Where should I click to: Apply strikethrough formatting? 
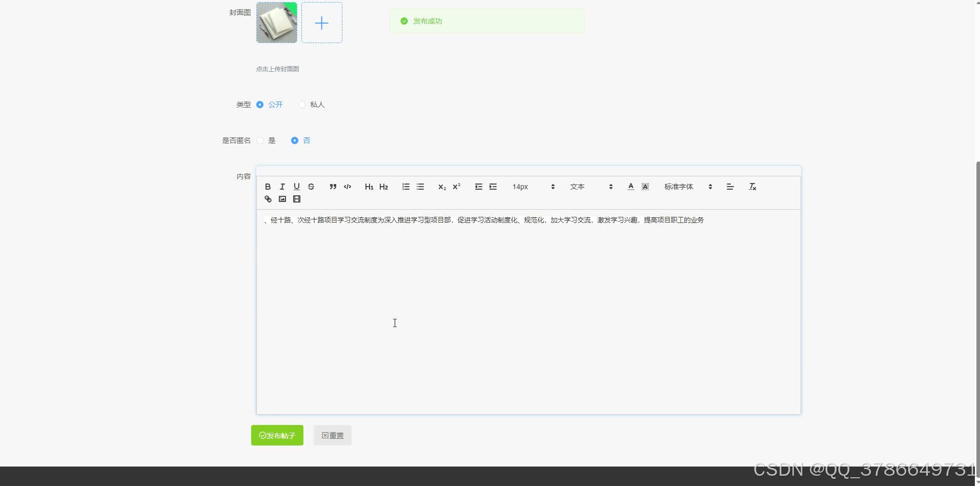pyautogui.click(x=311, y=187)
